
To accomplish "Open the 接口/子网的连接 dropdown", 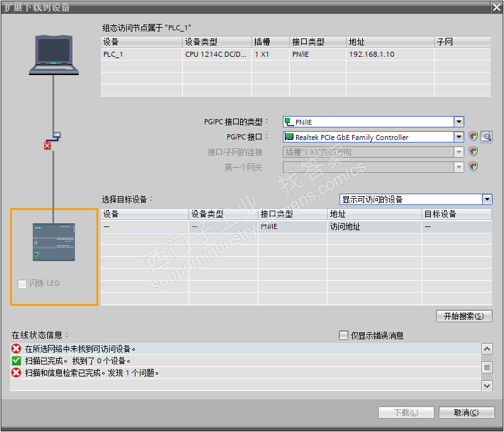I will [x=459, y=152].
